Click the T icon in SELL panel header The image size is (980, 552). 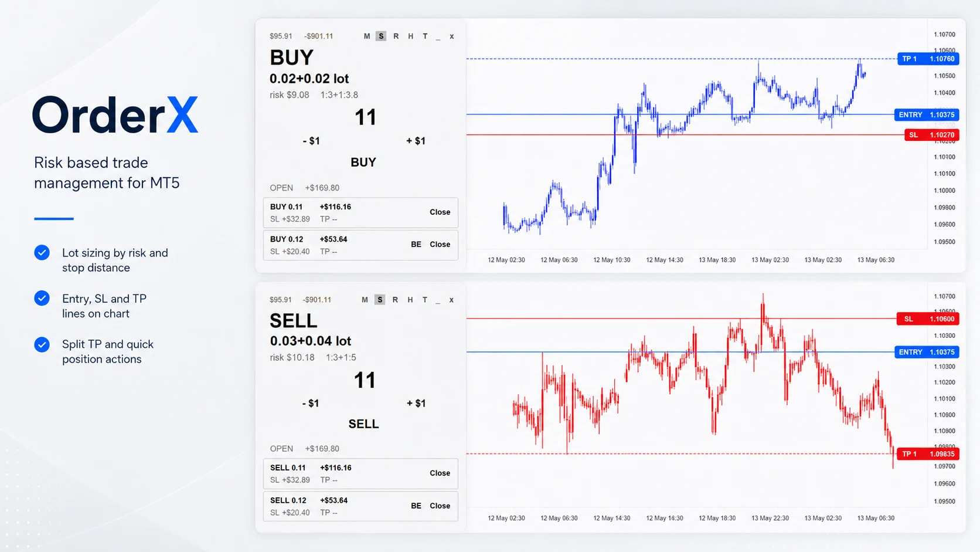tap(425, 300)
